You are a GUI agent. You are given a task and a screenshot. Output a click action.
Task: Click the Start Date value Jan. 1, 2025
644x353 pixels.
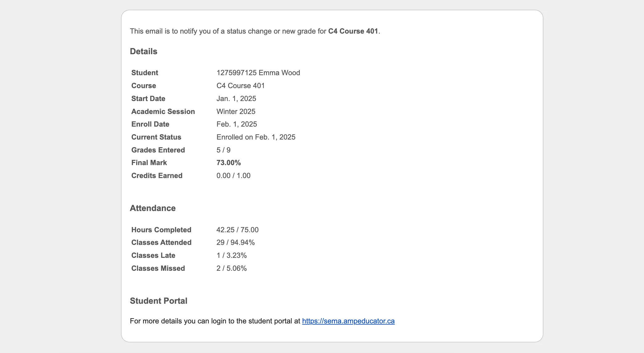pos(236,99)
